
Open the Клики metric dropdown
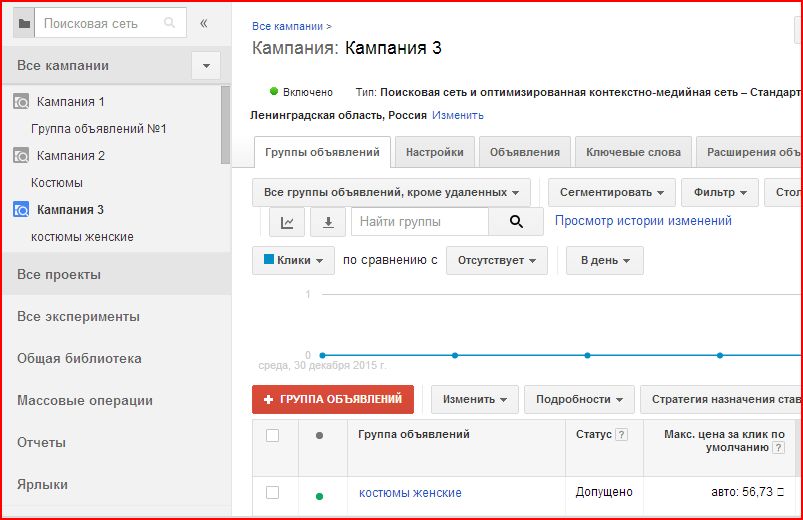pyautogui.click(x=293, y=260)
